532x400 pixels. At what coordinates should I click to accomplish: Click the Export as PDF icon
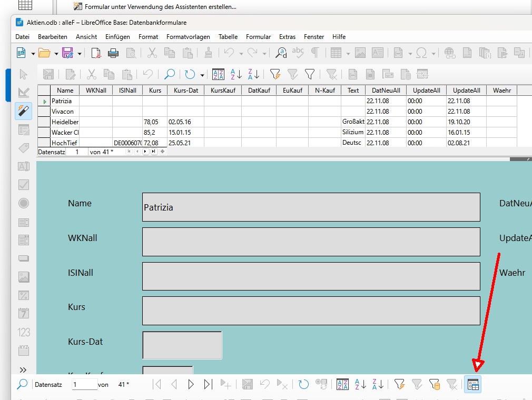pos(96,53)
